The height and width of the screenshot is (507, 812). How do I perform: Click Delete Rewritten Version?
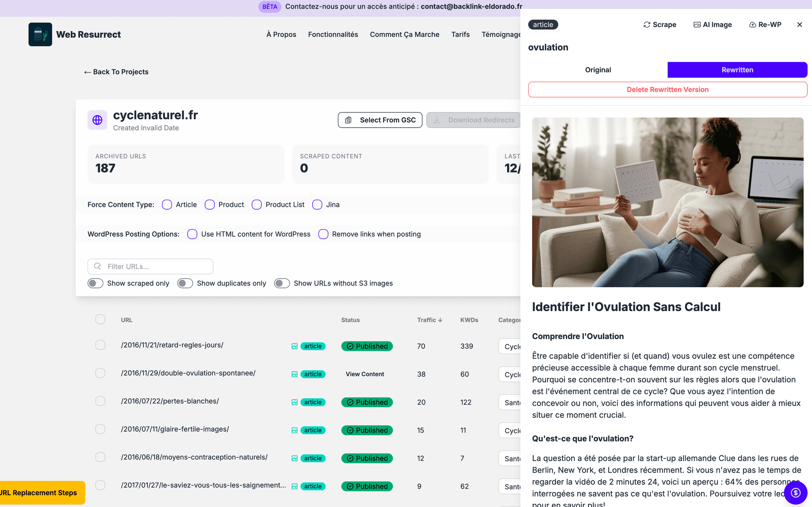(667, 89)
